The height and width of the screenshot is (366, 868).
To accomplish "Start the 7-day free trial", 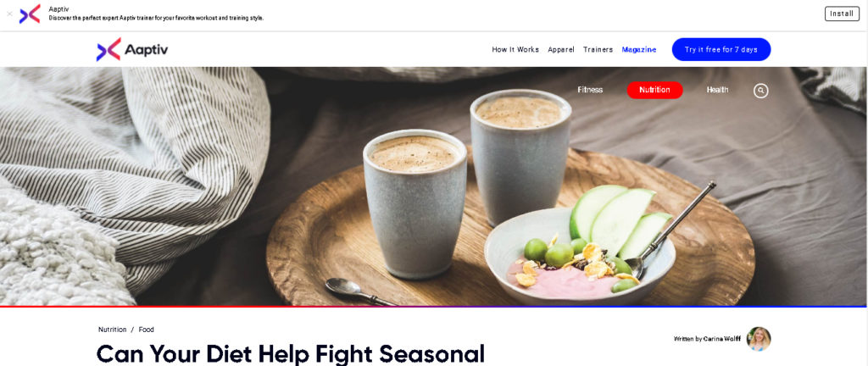I will [721, 50].
